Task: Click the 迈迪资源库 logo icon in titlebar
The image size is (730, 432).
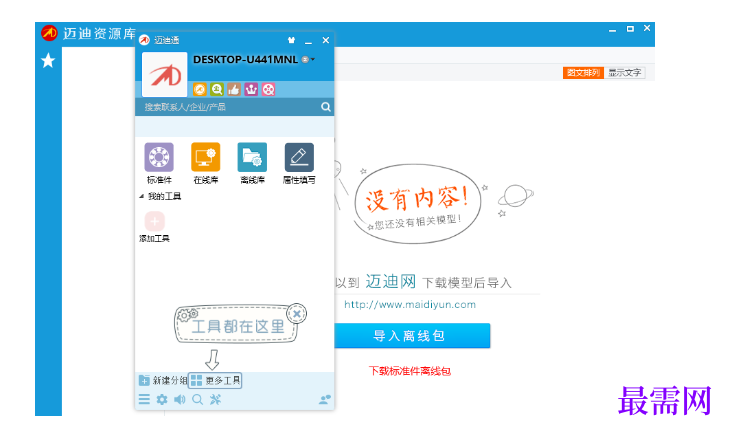Action: (x=49, y=33)
